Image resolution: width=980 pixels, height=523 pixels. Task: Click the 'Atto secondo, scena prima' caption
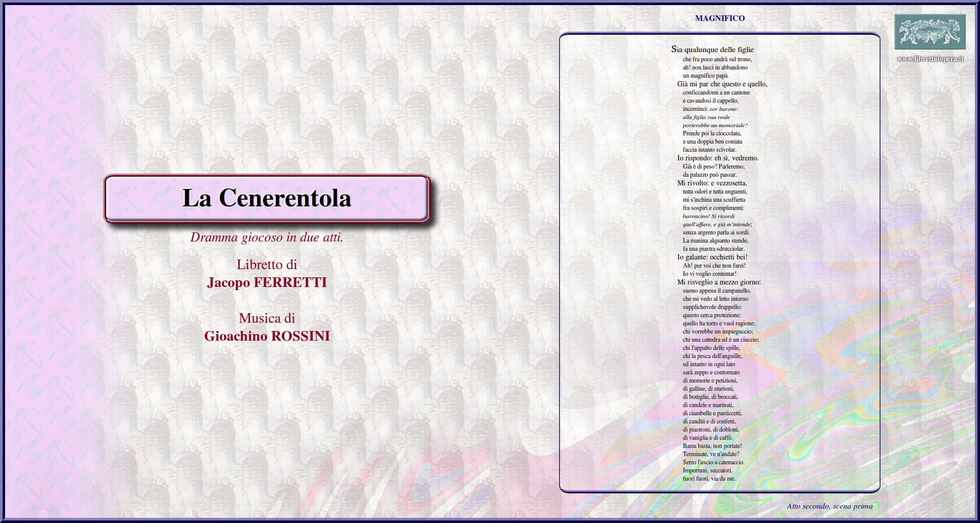(829, 506)
